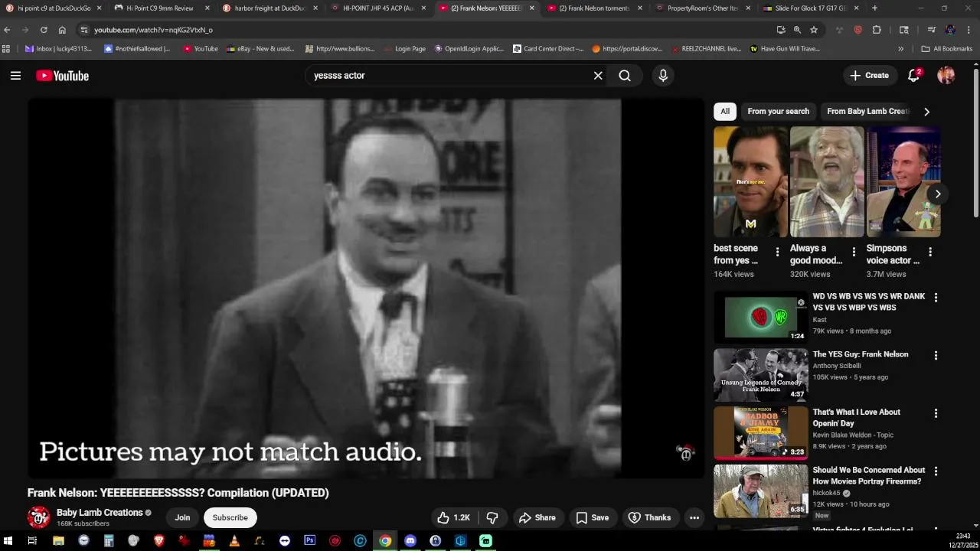Open a new browser tab
Viewport: 980px width, 551px height.
click(x=874, y=8)
